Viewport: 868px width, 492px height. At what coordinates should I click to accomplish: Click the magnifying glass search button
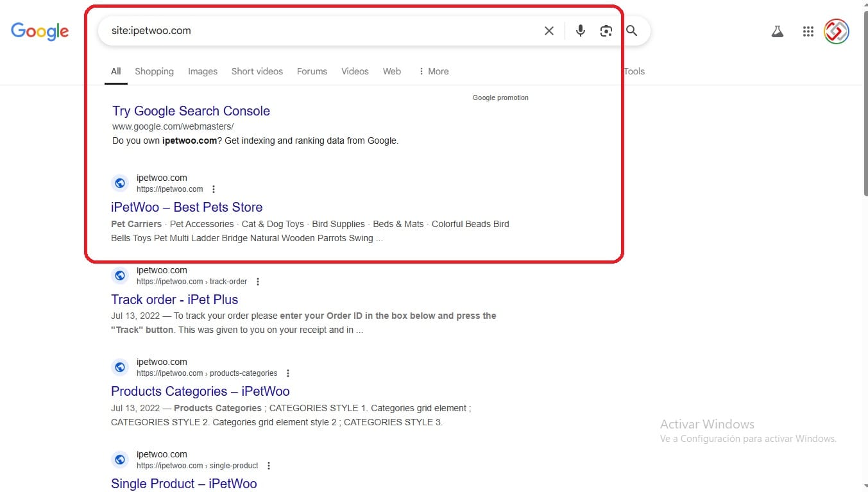[632, 31]
